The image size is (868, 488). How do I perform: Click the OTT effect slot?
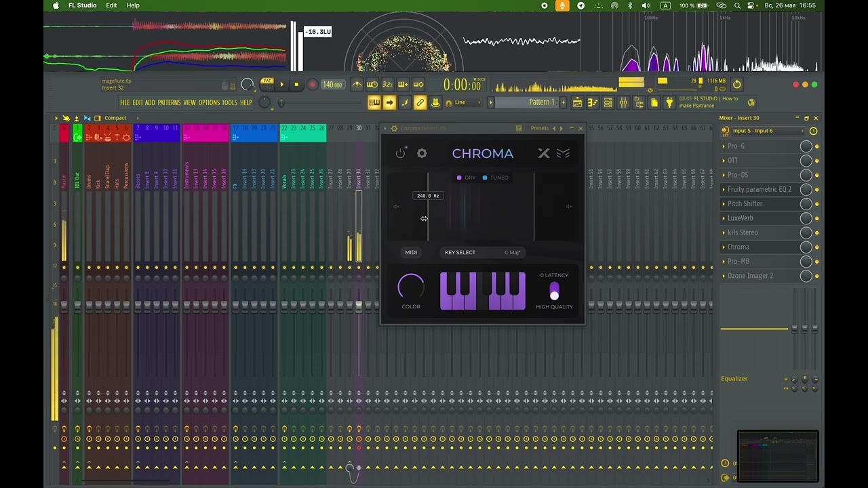(759, 161)
